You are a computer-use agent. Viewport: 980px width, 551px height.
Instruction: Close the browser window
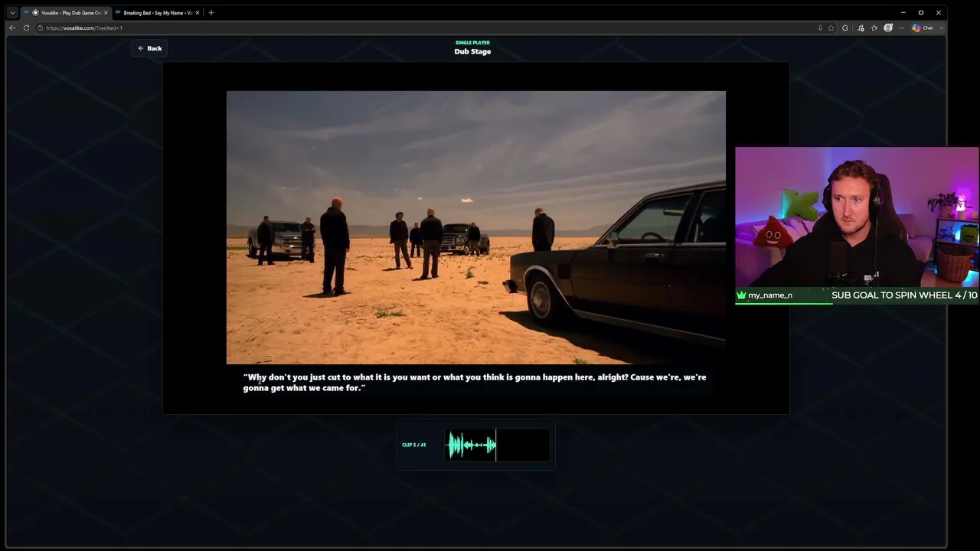[x=939, y=12]
